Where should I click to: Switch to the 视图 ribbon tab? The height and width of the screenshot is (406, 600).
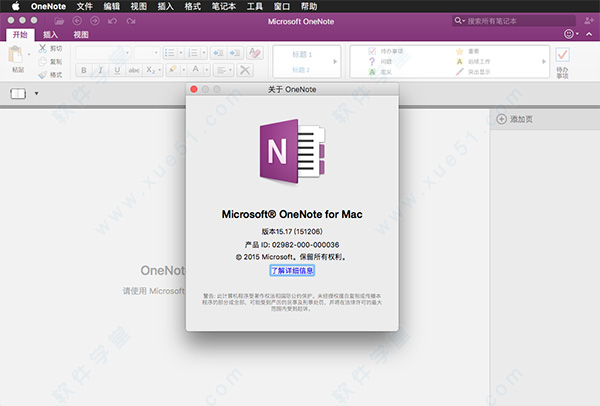(x=81, y=35)
